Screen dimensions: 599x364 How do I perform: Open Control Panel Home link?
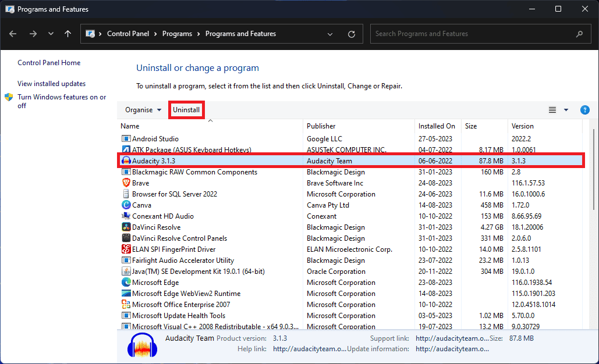[49, 63]
